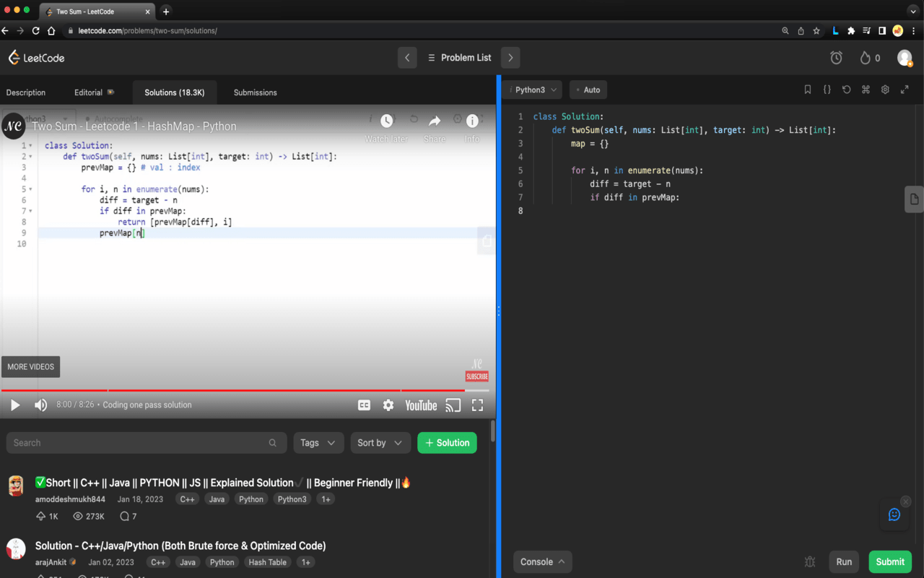Expand the Console panel
The width and height of the screenshot is (924, 578).
(x=542, y=561)
